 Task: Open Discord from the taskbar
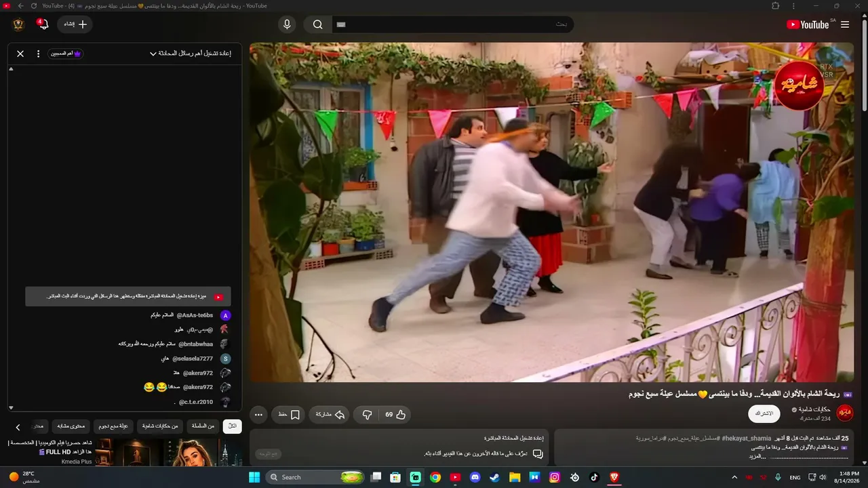click(475, 477)
